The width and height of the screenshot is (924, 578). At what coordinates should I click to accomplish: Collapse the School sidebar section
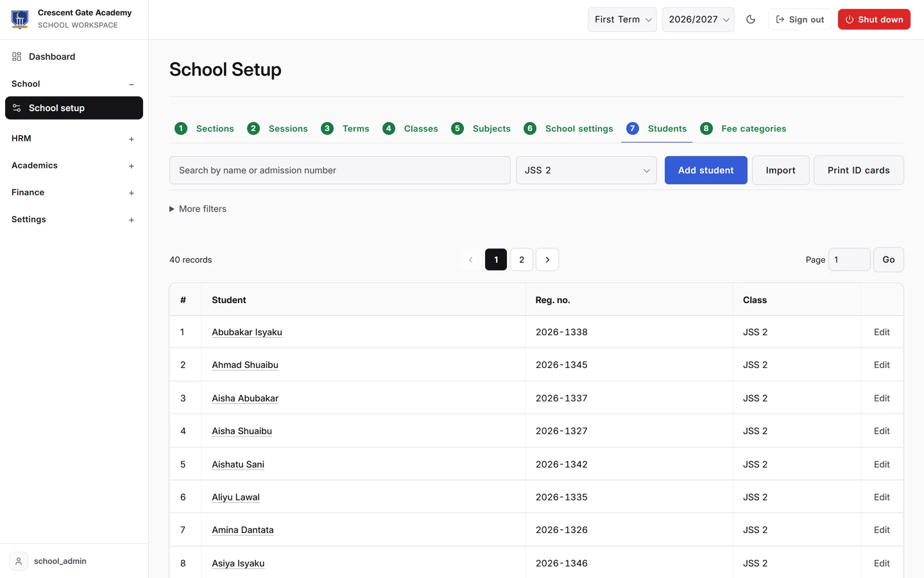pos(132,84)
